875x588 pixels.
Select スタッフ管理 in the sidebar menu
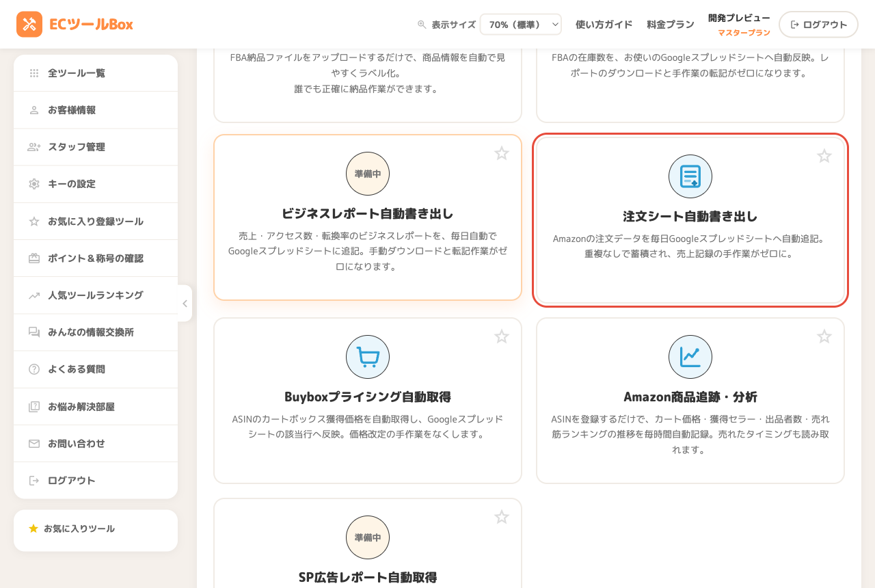coord(96,147)
